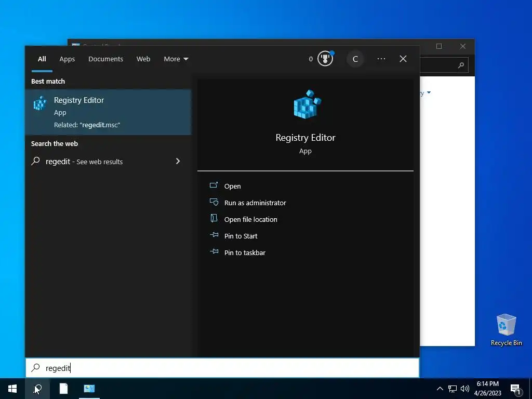The image size is (532, 399).
Task: Choose Pin to Start
Action: click(241, 236)
